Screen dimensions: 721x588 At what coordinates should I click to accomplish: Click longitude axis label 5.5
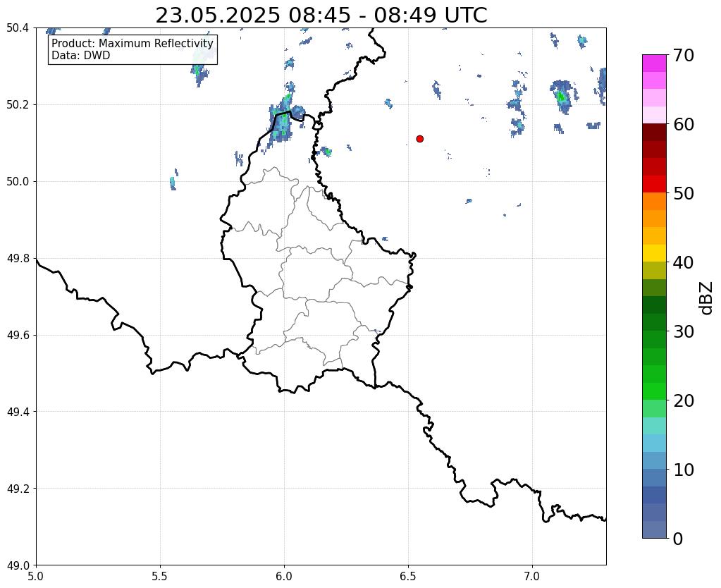pyautogui.click(x=160, y=577)
